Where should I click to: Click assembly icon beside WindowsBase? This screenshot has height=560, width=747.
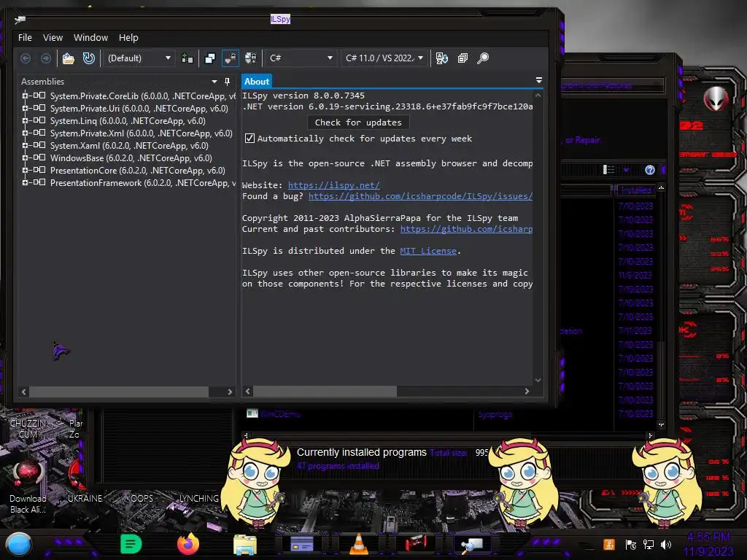tap(39, 157)
